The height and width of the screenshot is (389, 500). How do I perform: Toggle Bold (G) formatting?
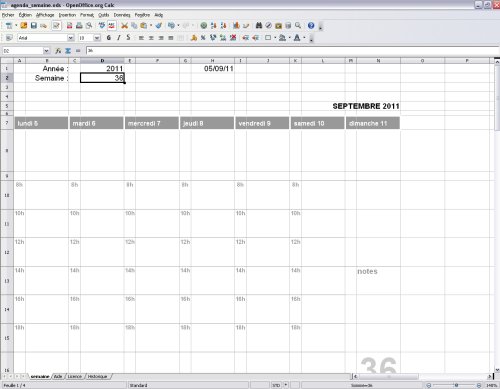(x=109, y=38)
